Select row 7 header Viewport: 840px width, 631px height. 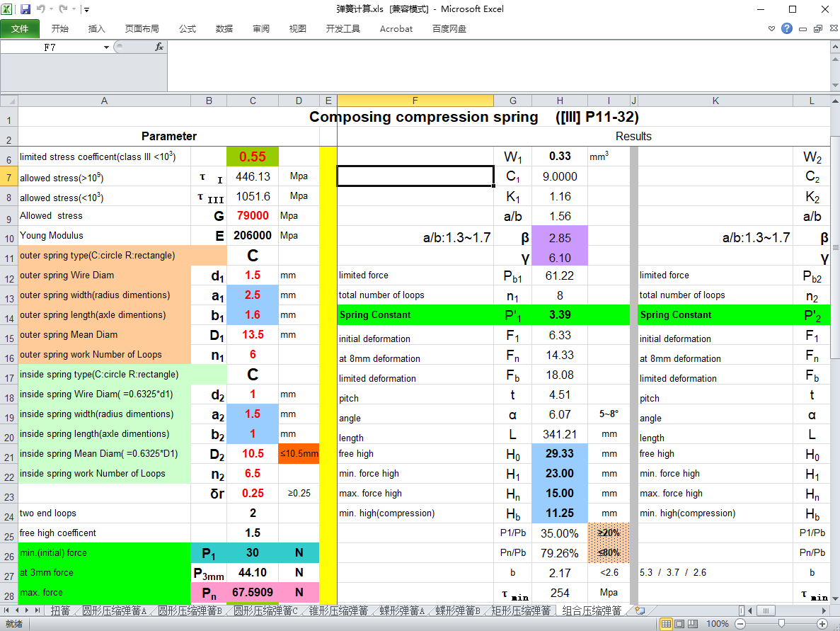pos(9,177)
